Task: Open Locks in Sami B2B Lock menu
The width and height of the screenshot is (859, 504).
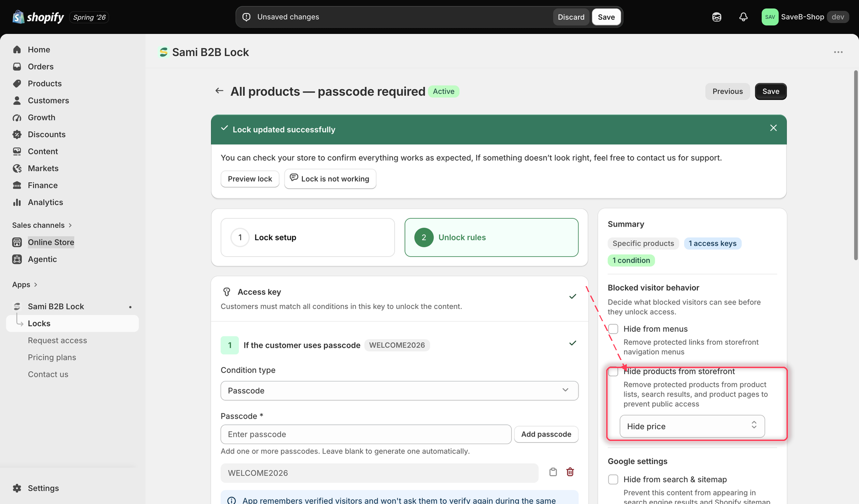Action: (x=72, y=323)
